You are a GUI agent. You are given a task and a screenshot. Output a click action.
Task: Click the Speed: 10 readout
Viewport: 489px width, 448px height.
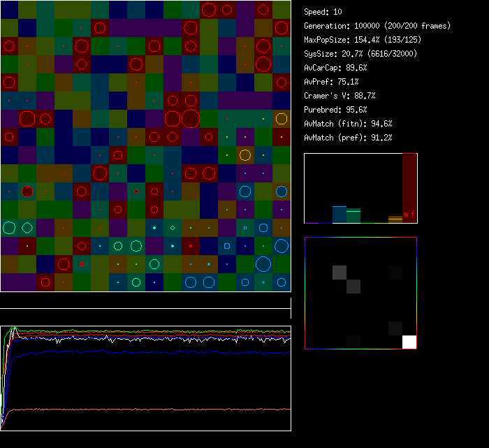(x=323, y=12)
